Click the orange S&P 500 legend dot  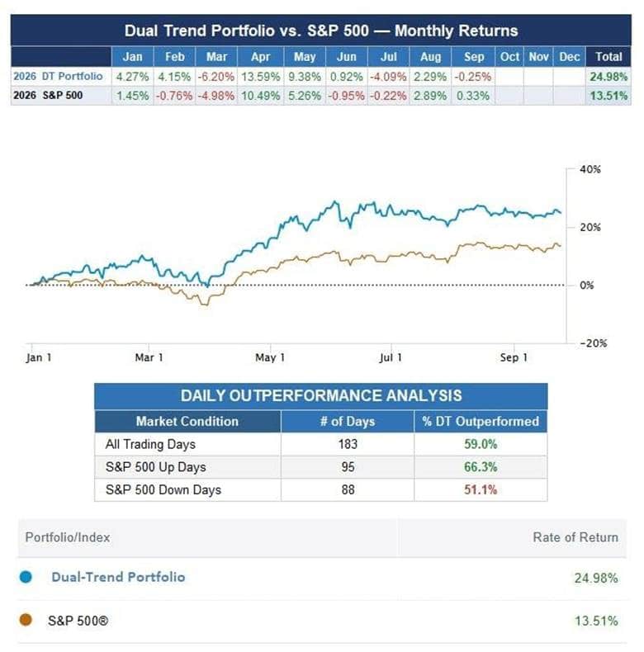coord(26,620)
